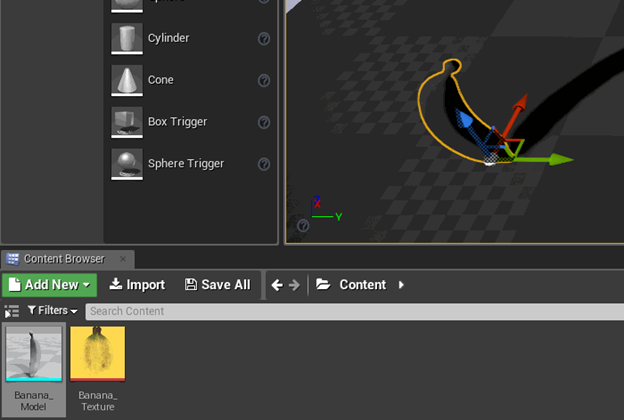Click the Content Browser tab grid icon
The height and width of the screenshot is (420, 624).
coord(13,259)
